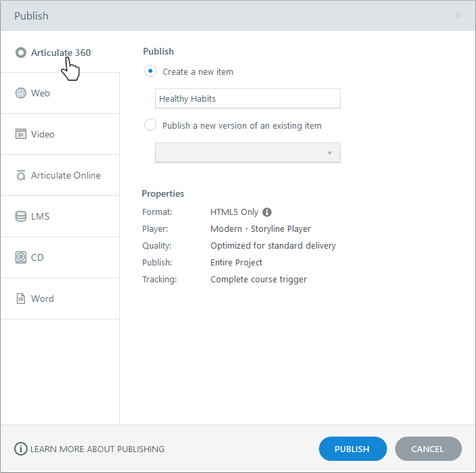476x473 pixels.
Task: Select the Create a new item option
Action: pos(150,71)
